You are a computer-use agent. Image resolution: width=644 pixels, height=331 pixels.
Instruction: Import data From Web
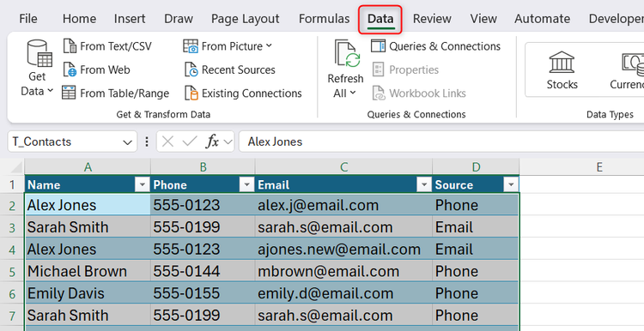(x=96, y=69)
